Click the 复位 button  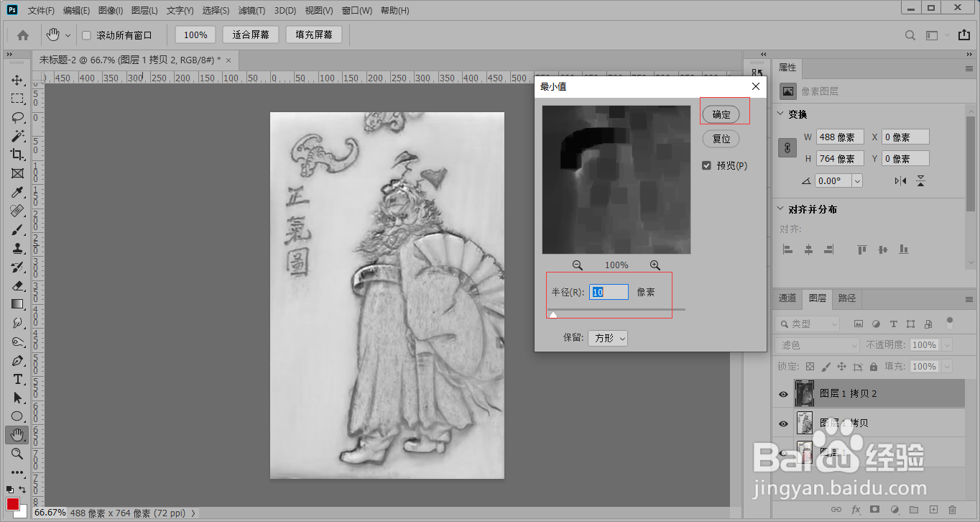(x=721, y=139)
